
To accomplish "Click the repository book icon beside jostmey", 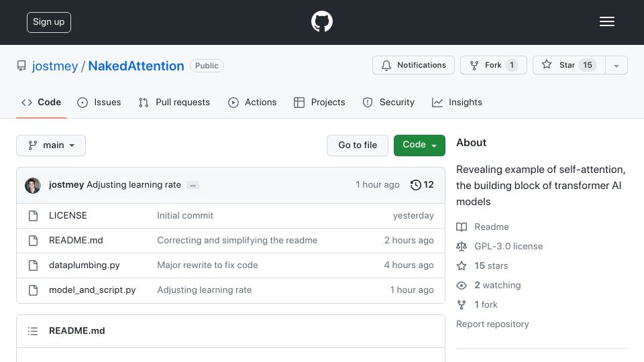I will [x=21, y=66].
